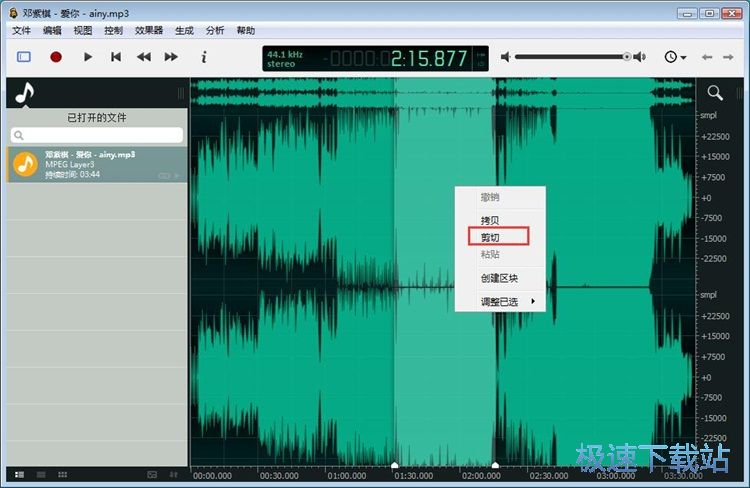Screen dimensions: 750x488
Task: Click the music note library icon
Action: click(24, 94)
